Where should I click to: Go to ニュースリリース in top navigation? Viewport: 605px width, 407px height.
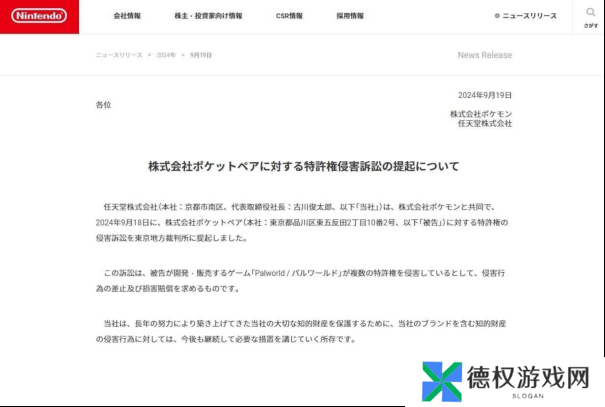[526, 16]
